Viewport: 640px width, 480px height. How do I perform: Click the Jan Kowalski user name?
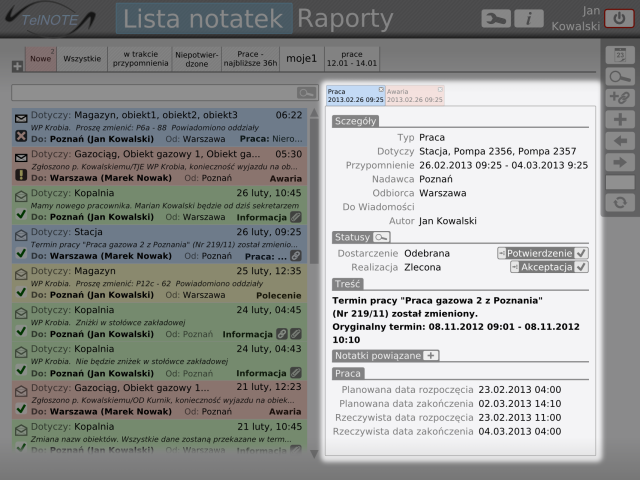click(x=576, y=19)
